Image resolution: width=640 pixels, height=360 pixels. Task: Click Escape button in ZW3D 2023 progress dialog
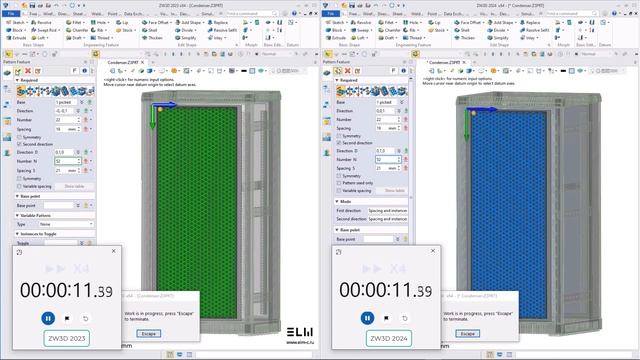click(149, 333)
